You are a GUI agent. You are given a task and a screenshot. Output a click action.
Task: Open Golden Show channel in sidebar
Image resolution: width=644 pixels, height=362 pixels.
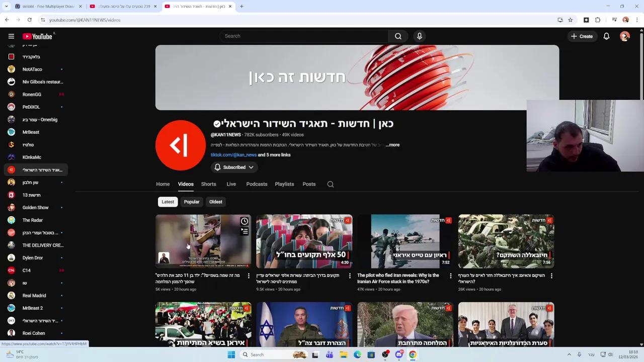click(35, 208)
